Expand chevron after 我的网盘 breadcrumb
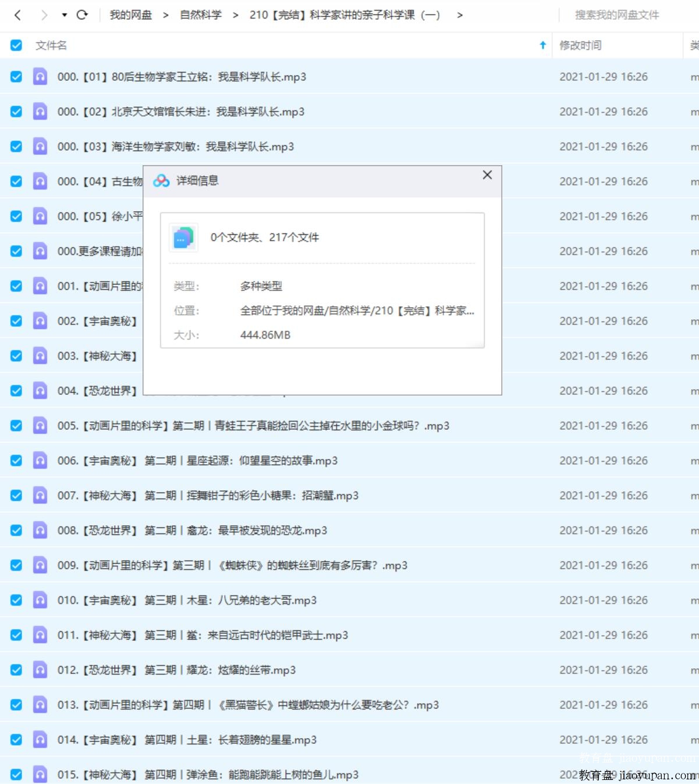The height and width of the screenshot is (784, 699). click(x=166, y=15)
